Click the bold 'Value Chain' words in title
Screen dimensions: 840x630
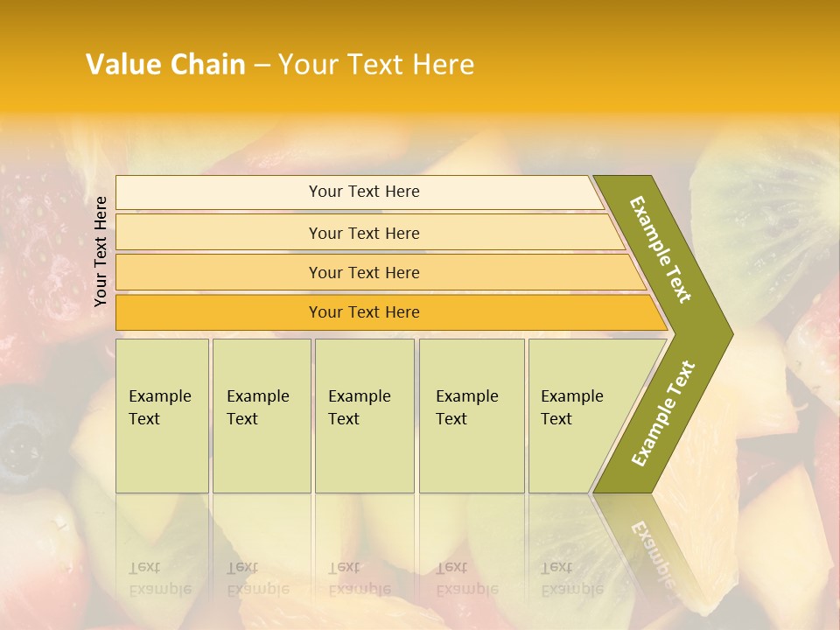[x=165, y=64]
